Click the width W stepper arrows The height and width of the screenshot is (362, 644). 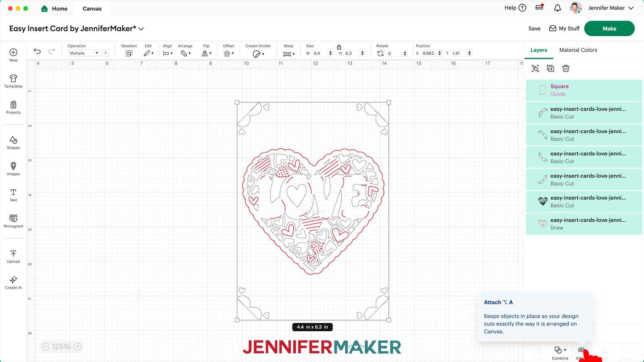click(330, 53)
